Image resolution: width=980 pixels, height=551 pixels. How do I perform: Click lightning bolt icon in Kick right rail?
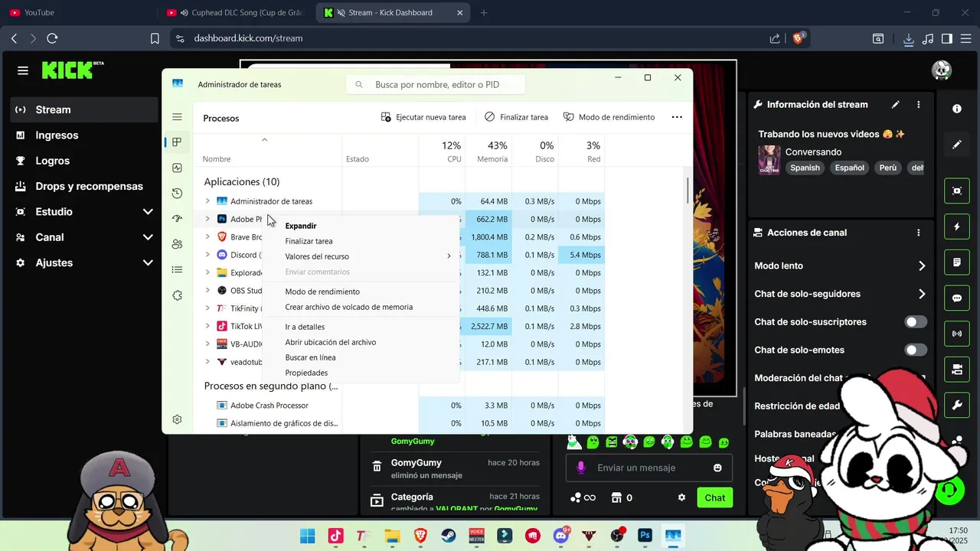957,227
